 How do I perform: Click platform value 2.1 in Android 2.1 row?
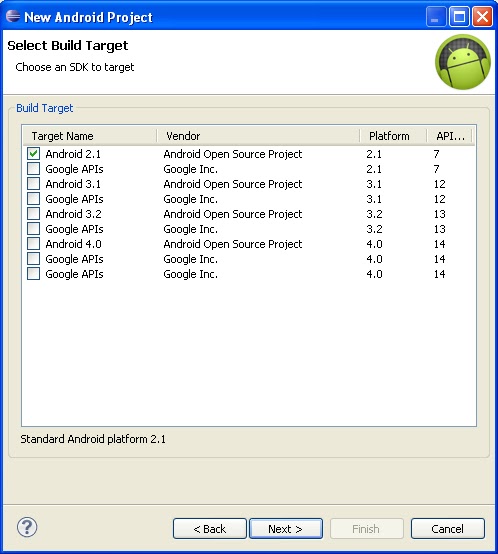[374, 154]
